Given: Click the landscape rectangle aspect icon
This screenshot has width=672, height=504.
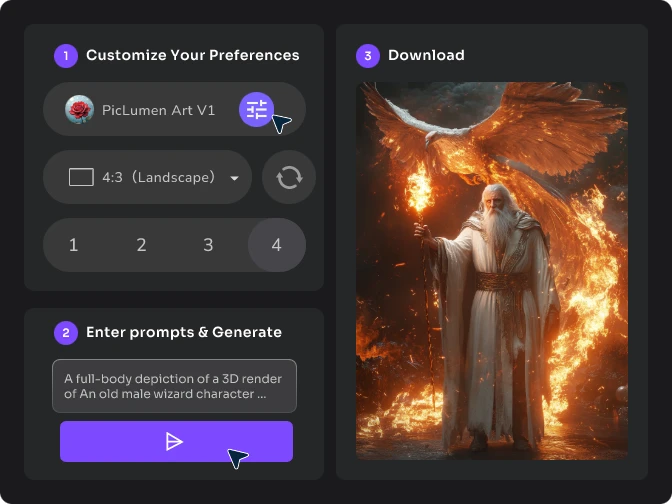Looking at the screenshot, I should coord(81,177).
